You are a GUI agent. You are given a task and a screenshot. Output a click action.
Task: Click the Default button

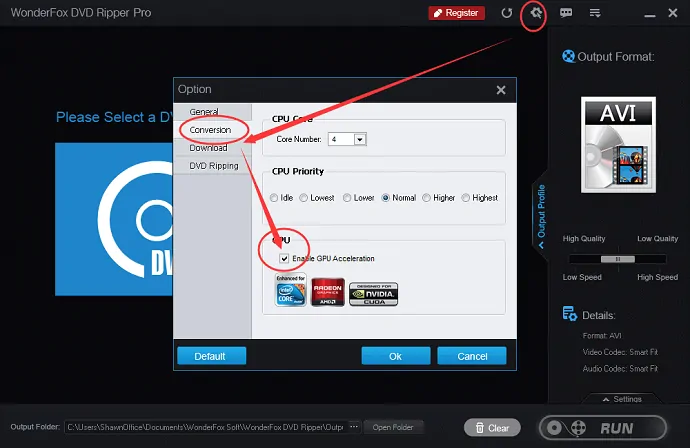click(212, 356)
